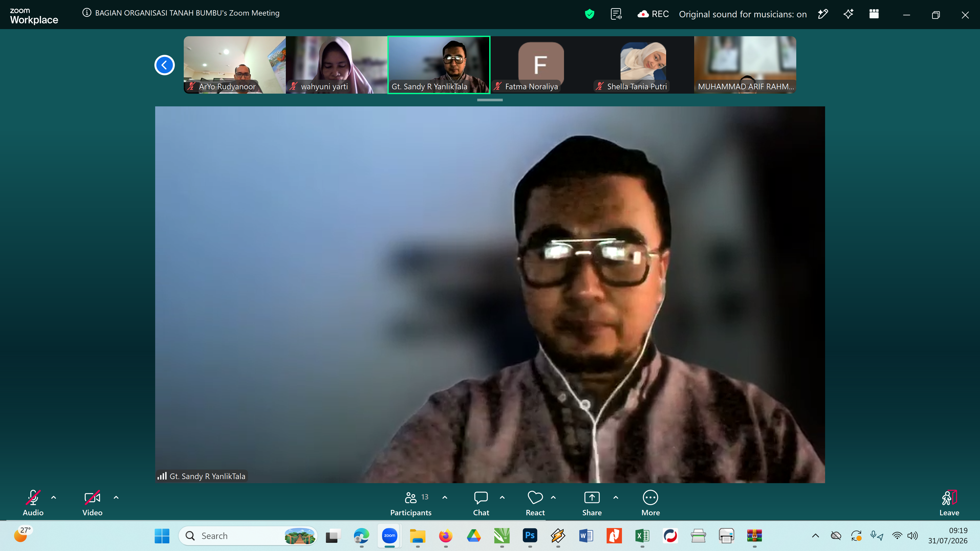Screen dimensions: 980x551
Task: Select Fatma Noraliya avatar tile
Action: (x=541, y=65)
